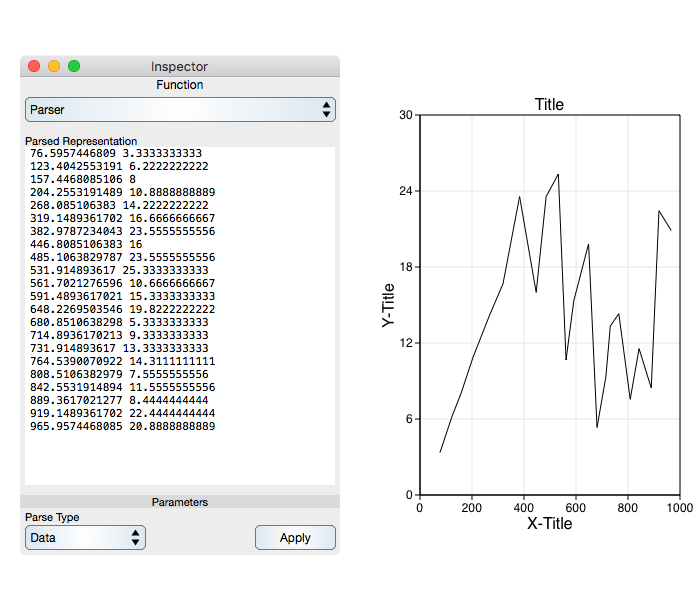Click y-axis tick label 18
This screenshot has width=700, height=600.
pyautogui.click(x=406, y=267)
